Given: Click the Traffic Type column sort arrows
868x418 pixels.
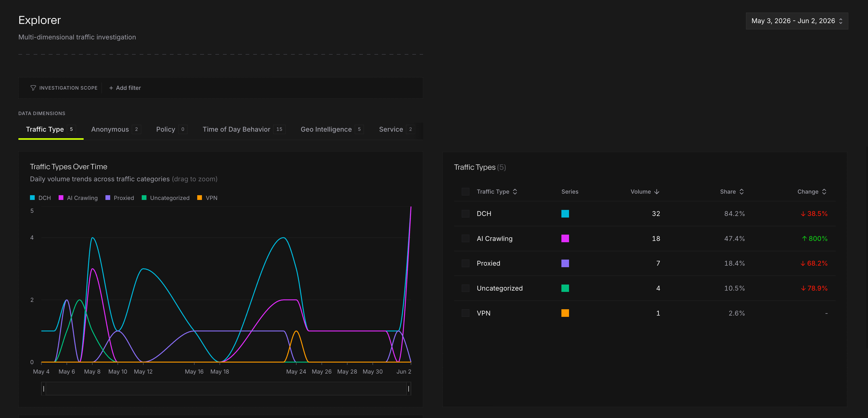Looking at the screenshot, I should [515, 192].
